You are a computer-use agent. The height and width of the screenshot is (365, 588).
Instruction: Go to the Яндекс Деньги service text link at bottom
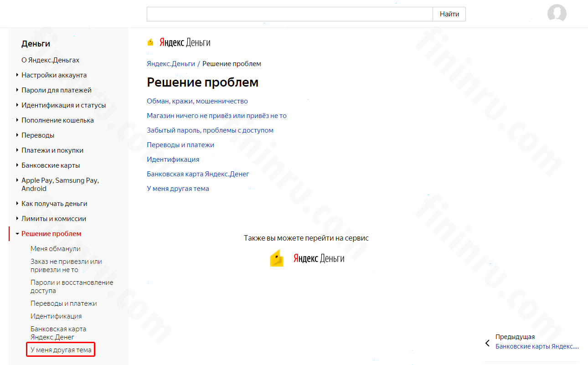tap(319, 258)
